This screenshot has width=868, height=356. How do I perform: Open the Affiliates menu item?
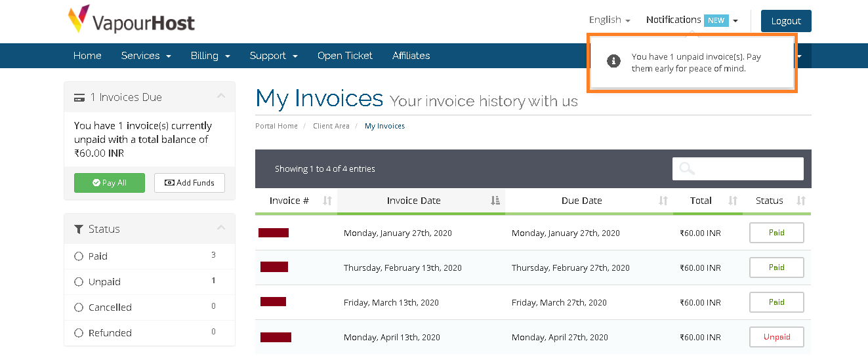click(x=411, y=56)
